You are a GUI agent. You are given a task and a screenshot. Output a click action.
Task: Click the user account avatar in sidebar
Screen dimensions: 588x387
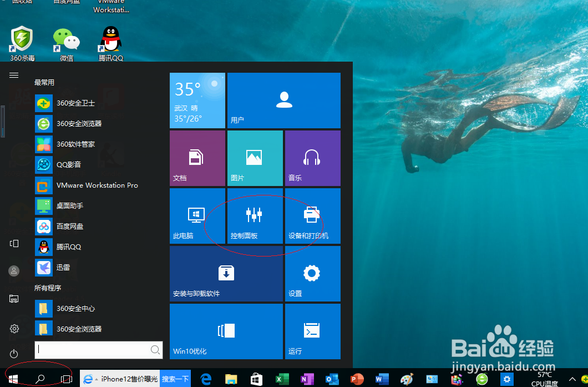[14, 271]
